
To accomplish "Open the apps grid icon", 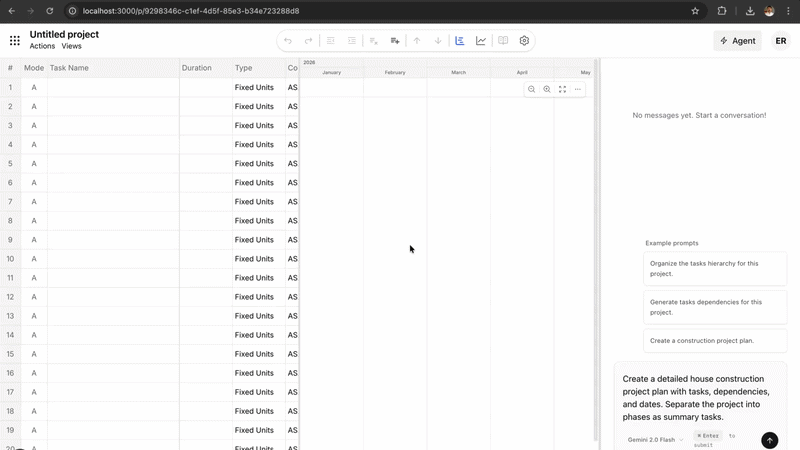I will pos(15,41).
